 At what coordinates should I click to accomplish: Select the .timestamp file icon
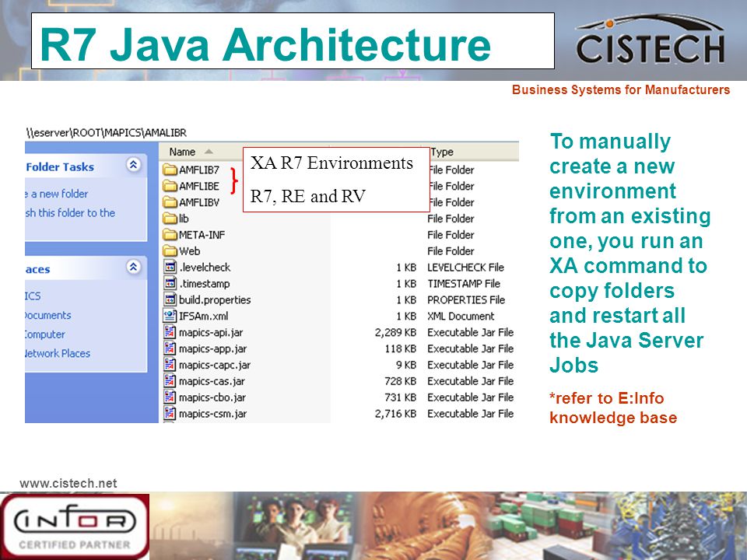click(170, 283)
